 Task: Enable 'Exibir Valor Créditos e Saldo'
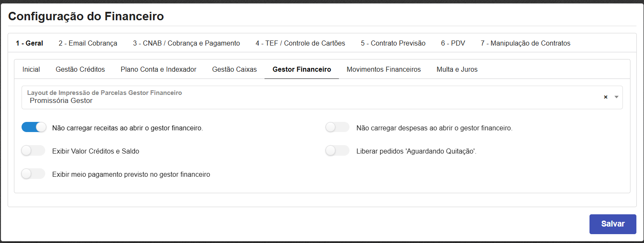tap(33, 150)
